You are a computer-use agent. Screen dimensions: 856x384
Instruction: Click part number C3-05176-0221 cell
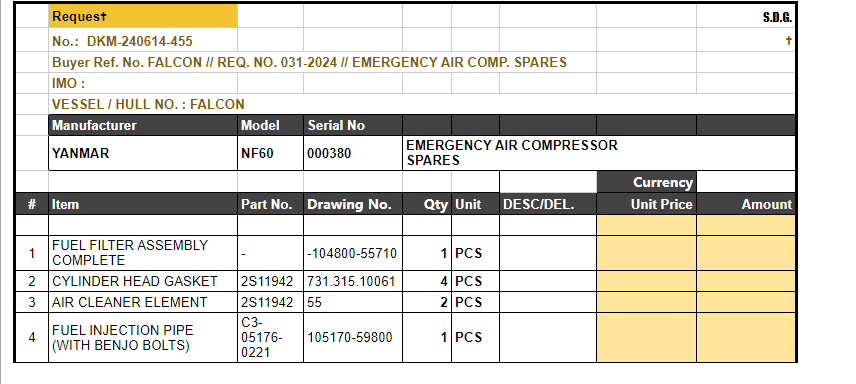click(x=271, y=338)
